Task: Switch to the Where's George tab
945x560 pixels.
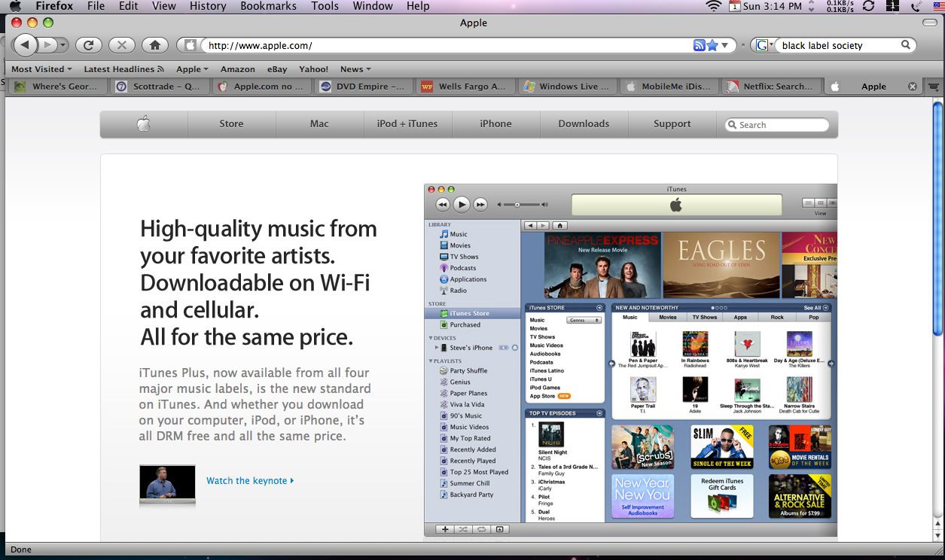Action: coord(56,87)
